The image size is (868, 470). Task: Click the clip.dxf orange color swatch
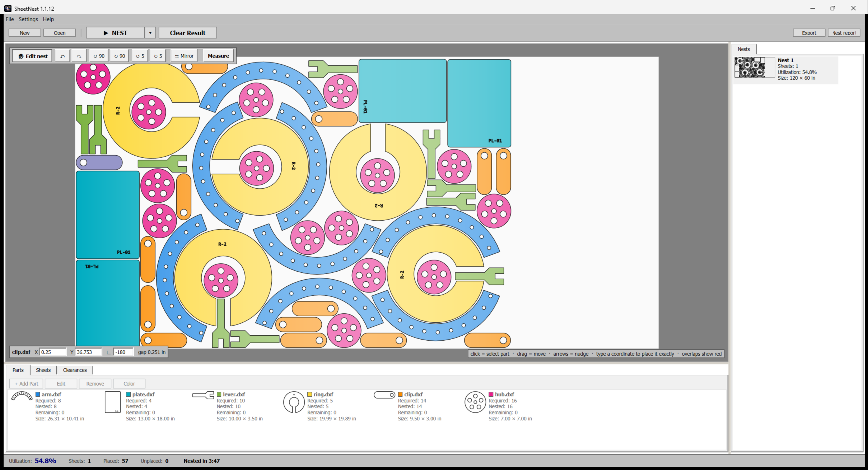point(400,395)
